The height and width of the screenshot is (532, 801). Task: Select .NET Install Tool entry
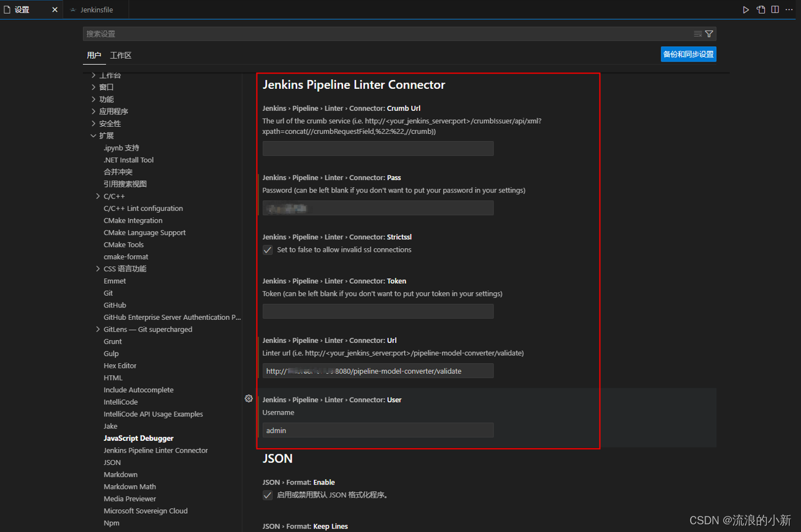129,160
